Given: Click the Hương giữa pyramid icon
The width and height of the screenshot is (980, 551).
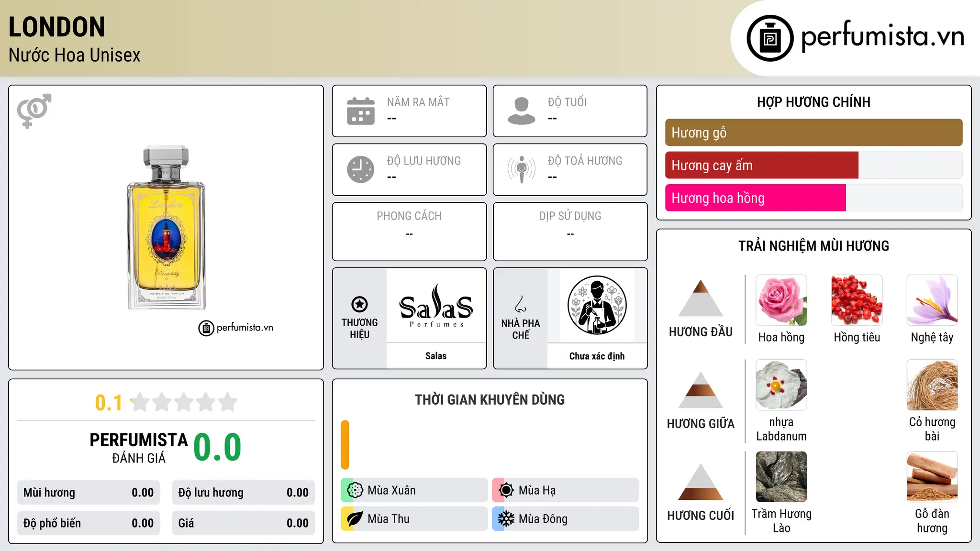Looking at the screenshot, I should (x=701, y=390).
